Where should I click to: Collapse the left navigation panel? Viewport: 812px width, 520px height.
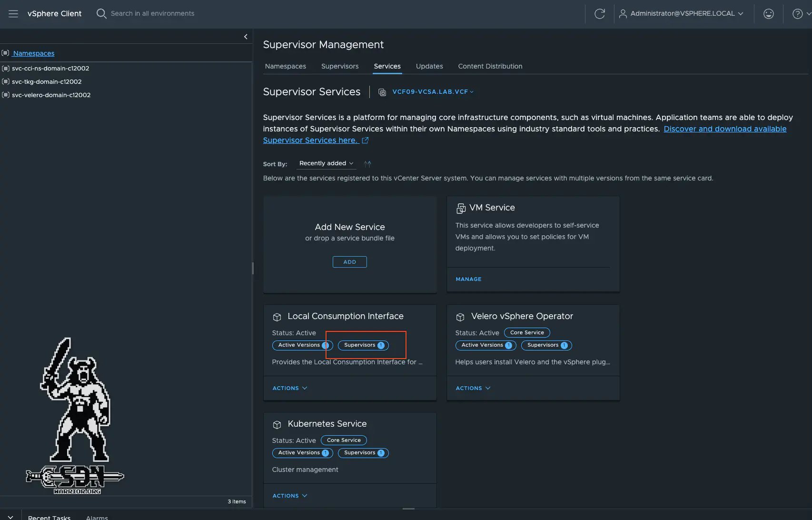(246, 37)
